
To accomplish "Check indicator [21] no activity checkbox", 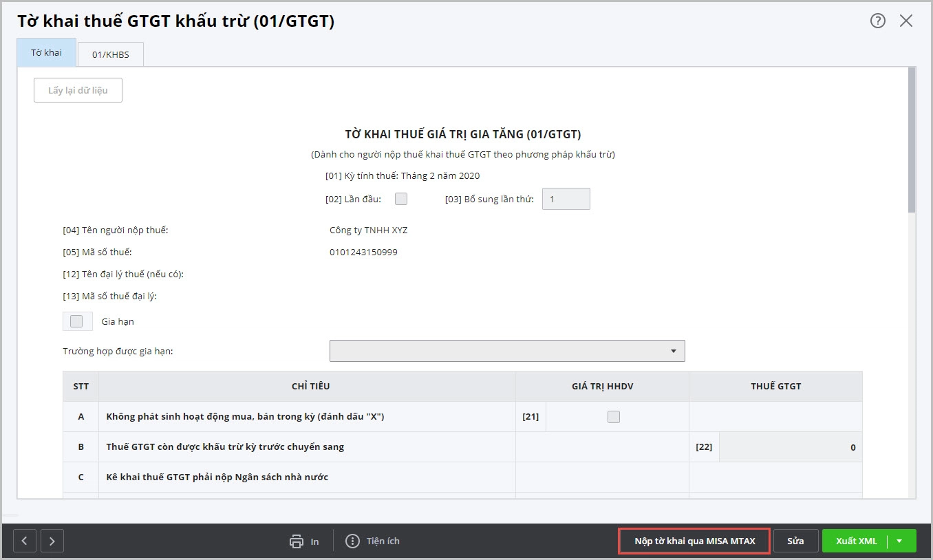I will tap(614, 417).
